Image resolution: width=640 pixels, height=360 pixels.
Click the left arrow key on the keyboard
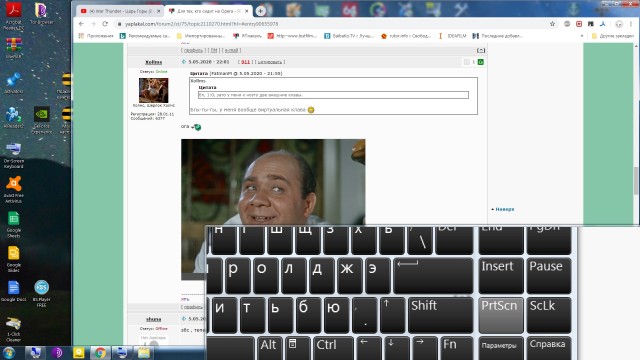[x=369, y=348]
